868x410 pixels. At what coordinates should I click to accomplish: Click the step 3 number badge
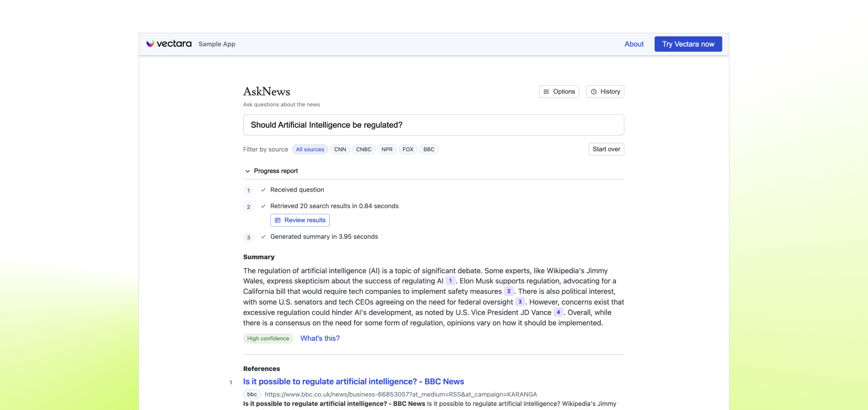[249, 238]
